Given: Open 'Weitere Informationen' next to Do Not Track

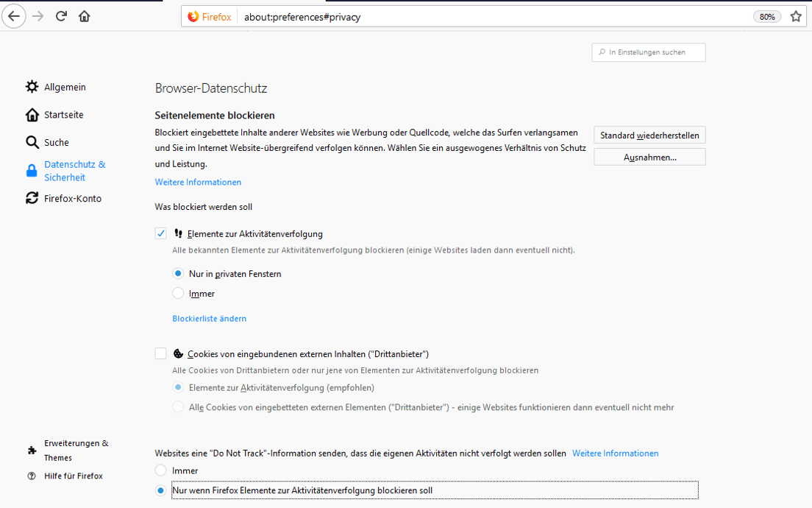Looking at the screenshot, I should click(x=615, y=453).
